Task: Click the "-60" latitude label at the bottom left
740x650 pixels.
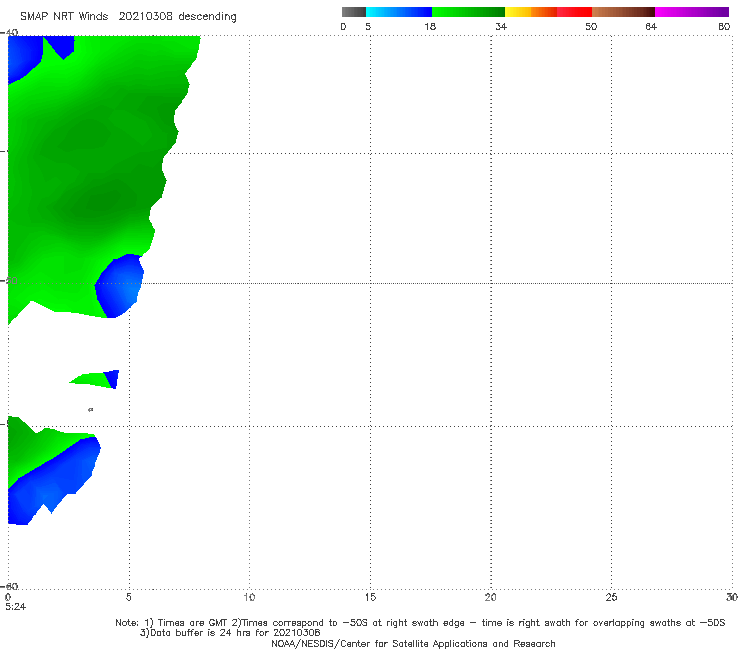Action: [x=10, y=586]
